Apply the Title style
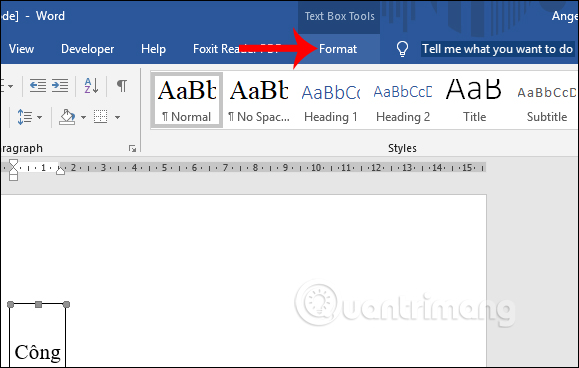Viewport: 579px width, 368px height. [474, 100]
